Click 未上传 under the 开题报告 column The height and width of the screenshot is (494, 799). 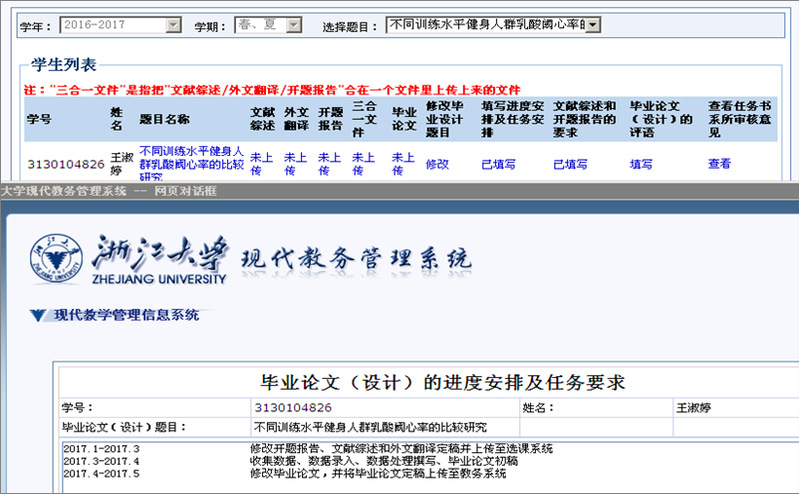[329, 163]
